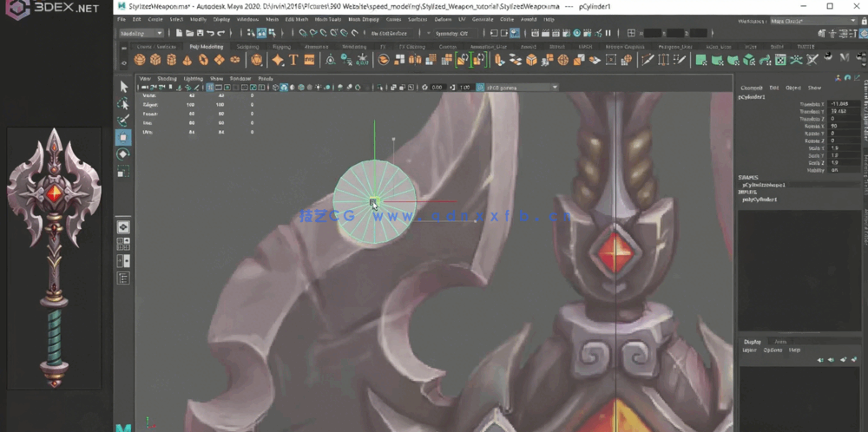Toggle use all lights in viewport toolbar

pos(319,88)
